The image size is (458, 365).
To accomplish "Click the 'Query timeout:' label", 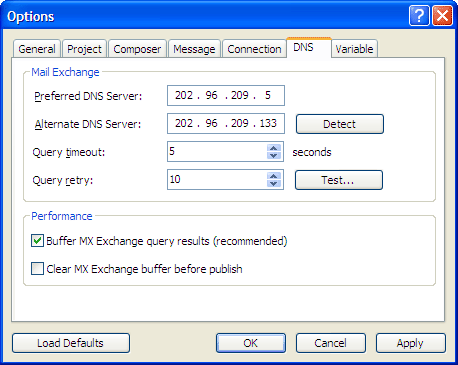I will click(x=69, y=153).
